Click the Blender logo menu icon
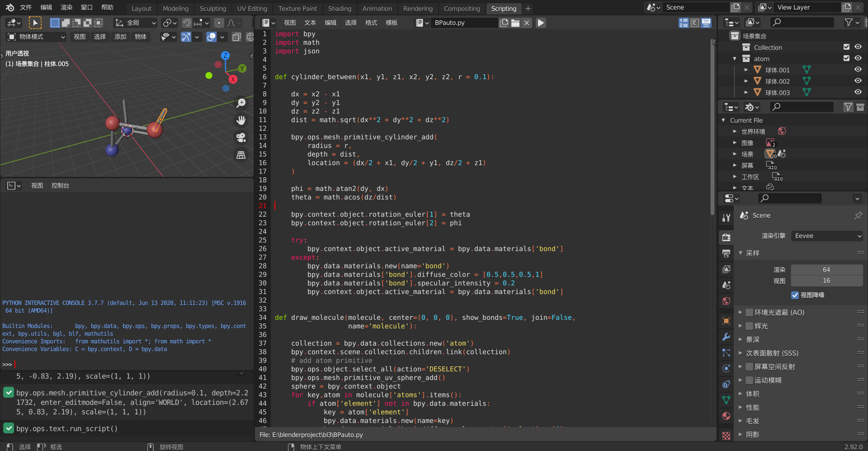868x451 pixels. pos(9,7)
